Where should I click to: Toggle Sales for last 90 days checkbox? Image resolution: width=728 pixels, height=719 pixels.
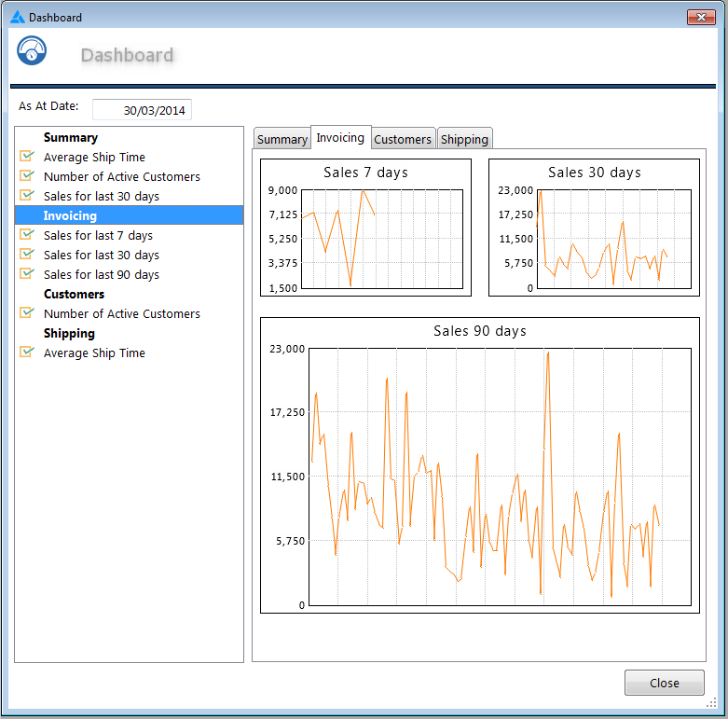pyautogui.click(x=26, y=274)
